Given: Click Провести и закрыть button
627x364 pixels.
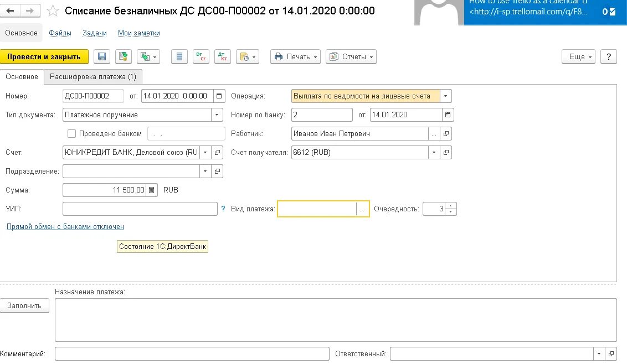Looking at the screenshot, I should point(44,57).
